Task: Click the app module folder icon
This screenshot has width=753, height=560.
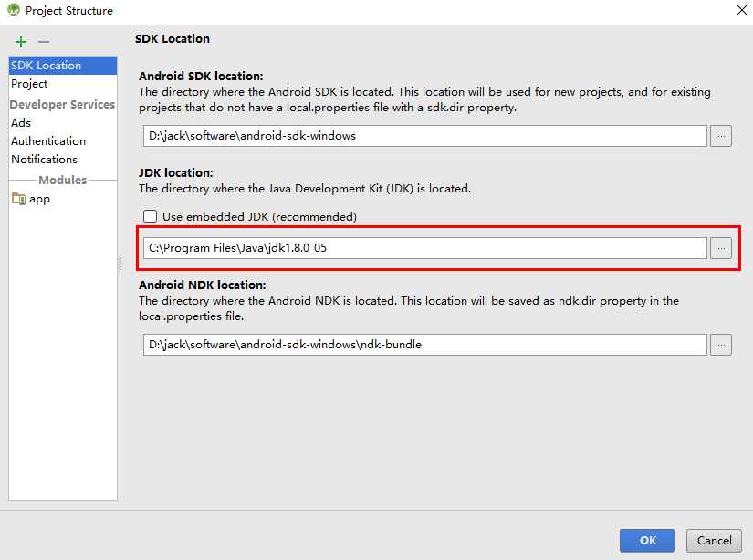Action: (18, 199)
